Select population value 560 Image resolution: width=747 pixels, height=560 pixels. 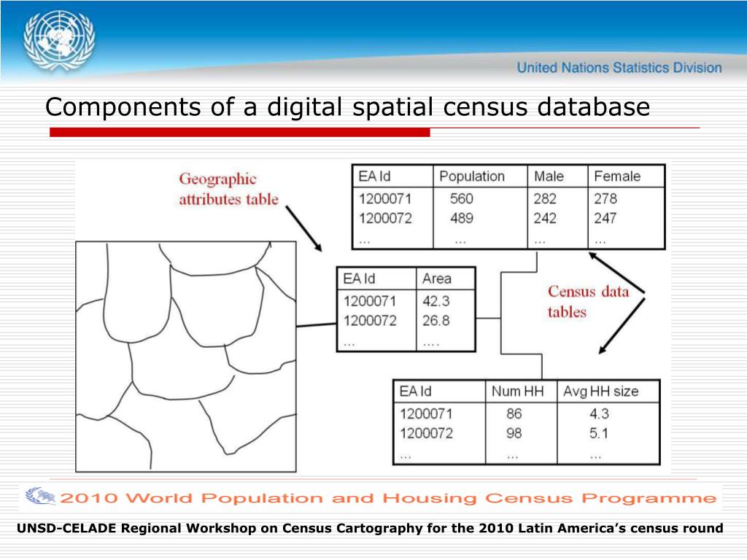pos(462,198)
